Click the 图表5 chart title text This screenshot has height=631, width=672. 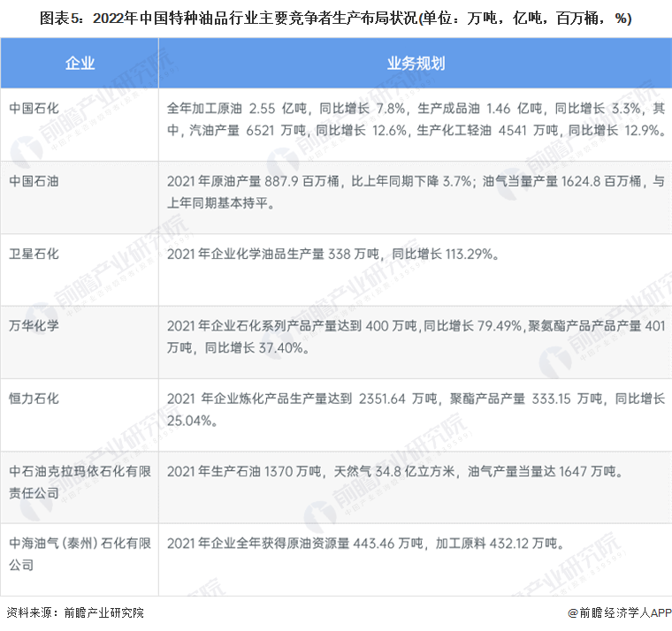click(335, 19)
